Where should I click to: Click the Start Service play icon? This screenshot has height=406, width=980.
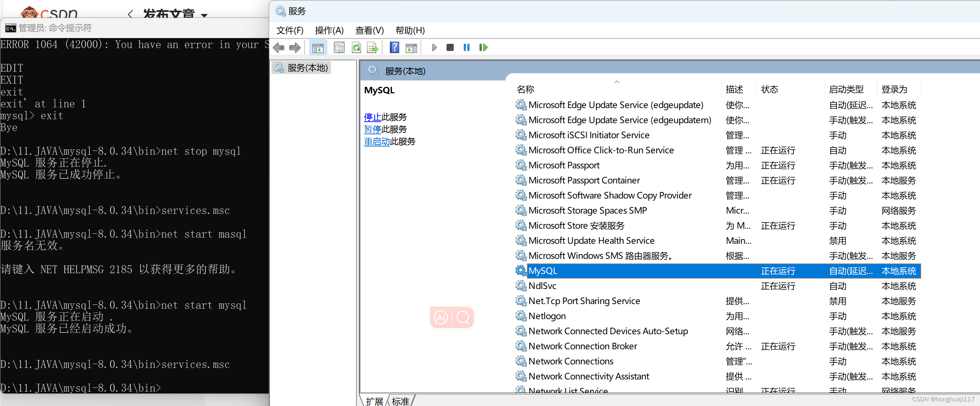(x=434, y=47)
